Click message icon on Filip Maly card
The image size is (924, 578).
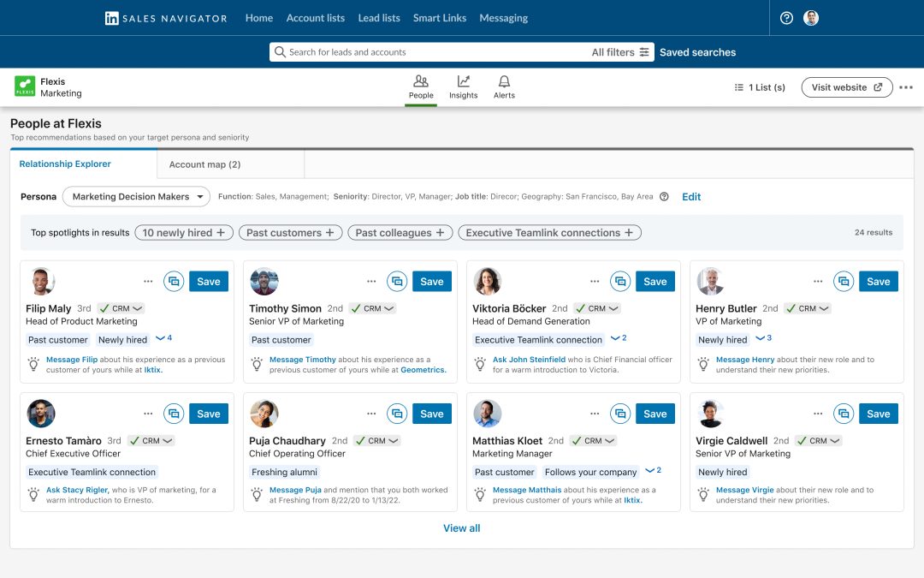tap(174, 282)
